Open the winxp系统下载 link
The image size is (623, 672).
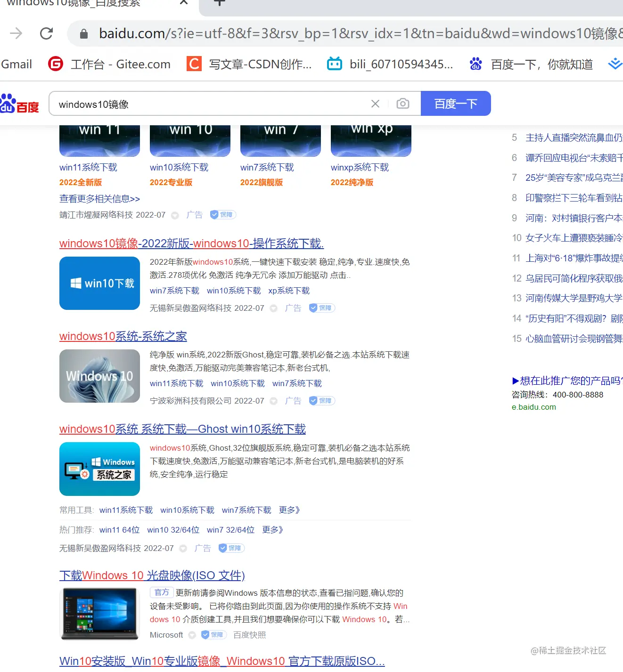click(x=360, y=167)
